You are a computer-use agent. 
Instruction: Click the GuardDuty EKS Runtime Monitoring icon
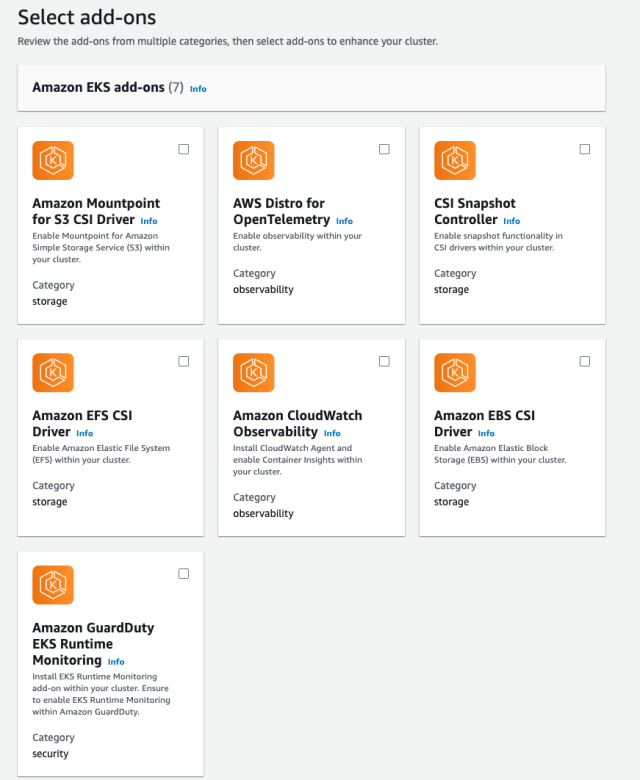coord(53,585)
